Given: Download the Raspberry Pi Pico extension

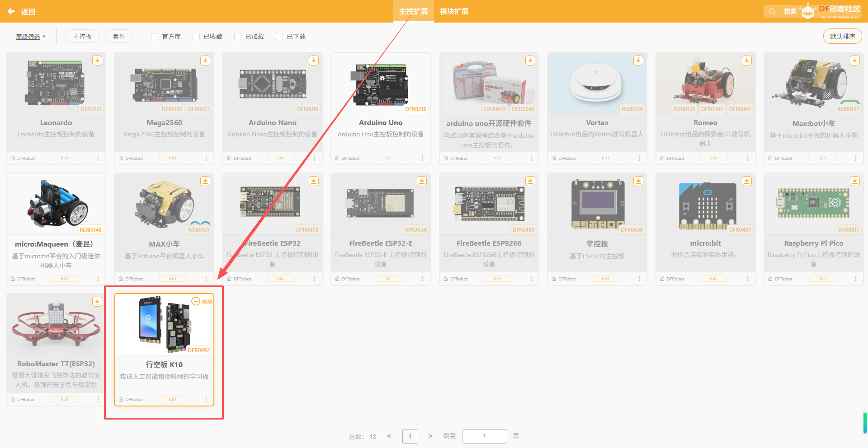Looking at the screenshot, I should 855,181.
